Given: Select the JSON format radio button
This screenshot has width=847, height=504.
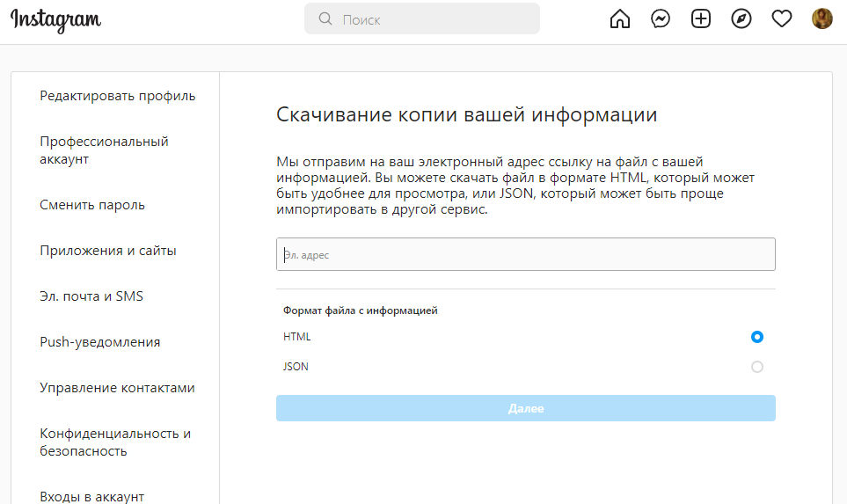Looking at the screenshot, I should (757, 367).
